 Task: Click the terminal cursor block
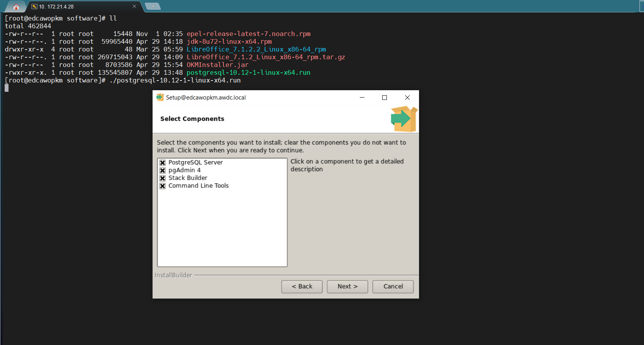click(7, 88)
